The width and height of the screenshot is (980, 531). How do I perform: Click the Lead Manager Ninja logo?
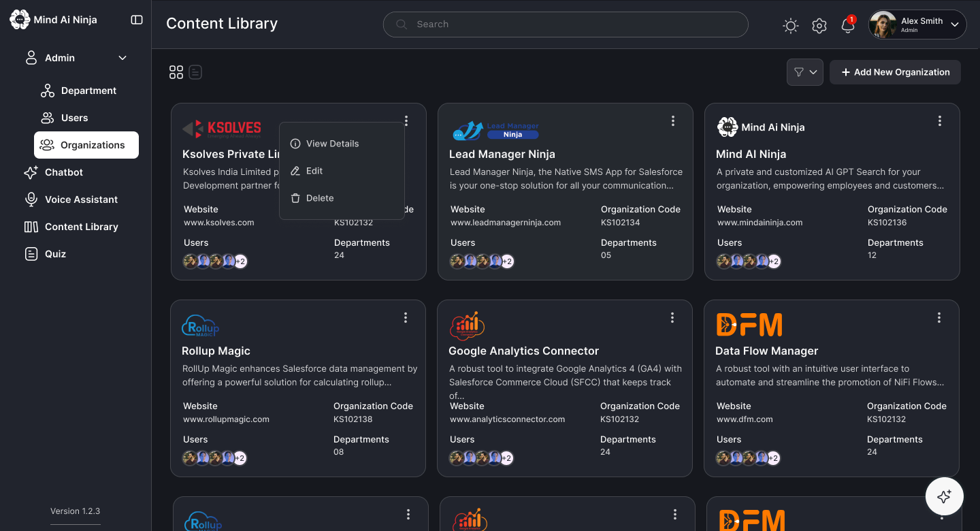coord(495,130)
